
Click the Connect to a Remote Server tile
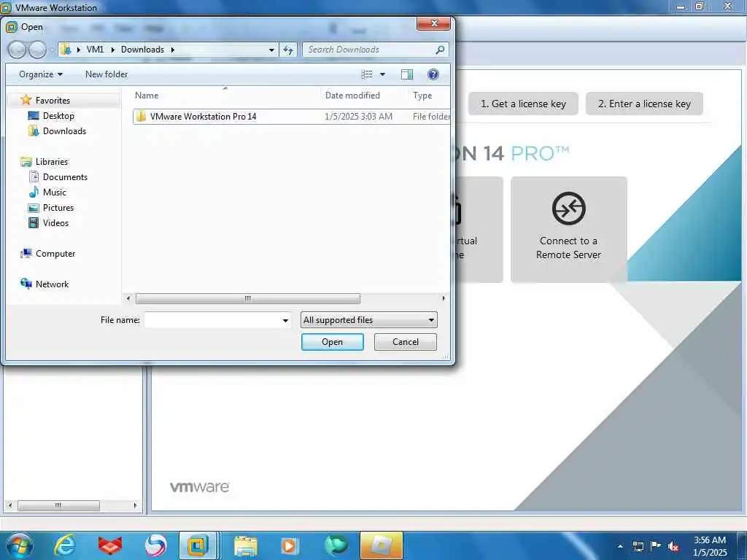(x=569, y=230)
